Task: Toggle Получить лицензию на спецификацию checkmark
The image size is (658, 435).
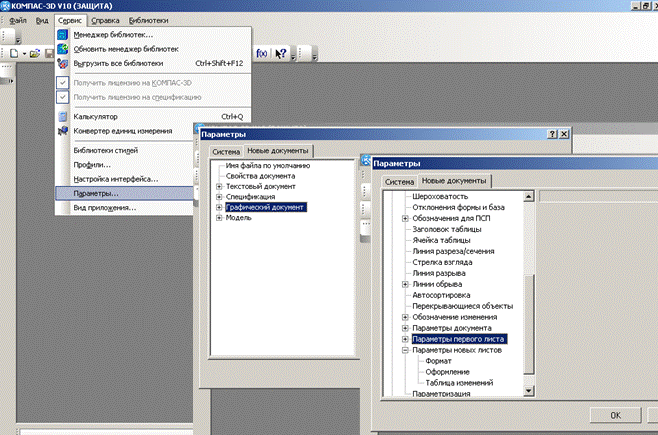Action: [x=63, y=97]
